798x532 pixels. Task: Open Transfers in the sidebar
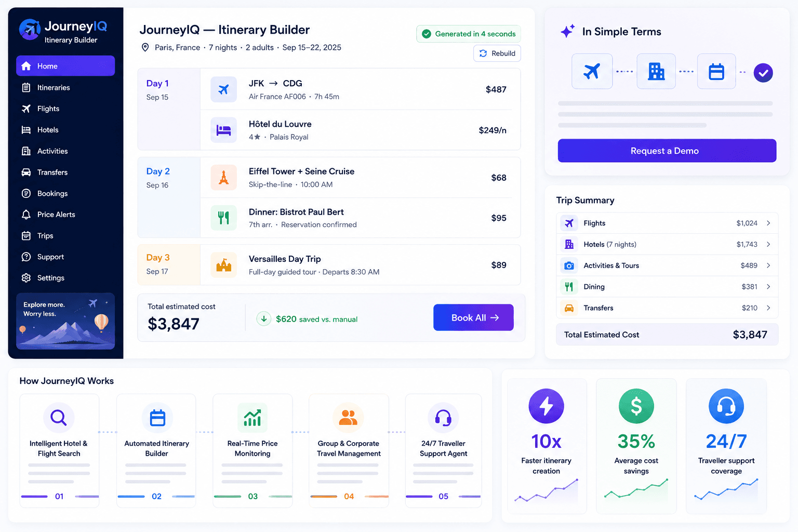click(x=65, y=172)
